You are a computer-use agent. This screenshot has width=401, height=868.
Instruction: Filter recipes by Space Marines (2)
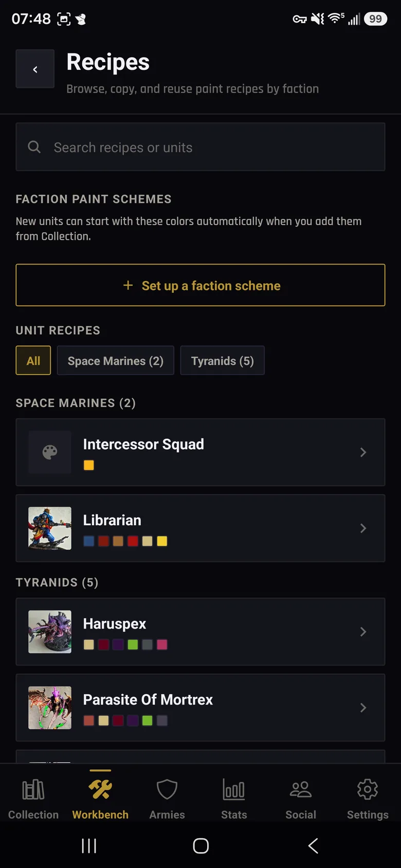coord(116,361)
